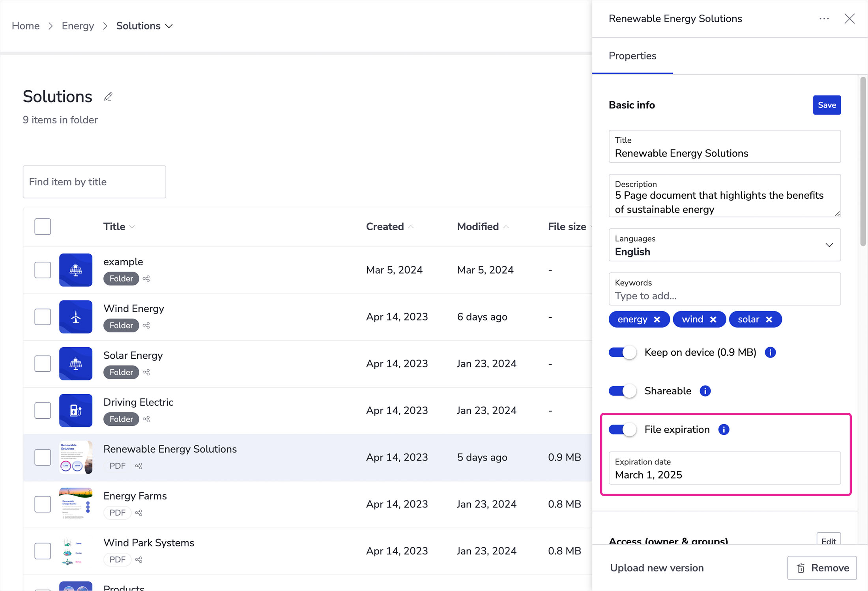Viewport: 868px width, 591px height.
Task: Disable the File expiration switch
Action: [622, 429]
